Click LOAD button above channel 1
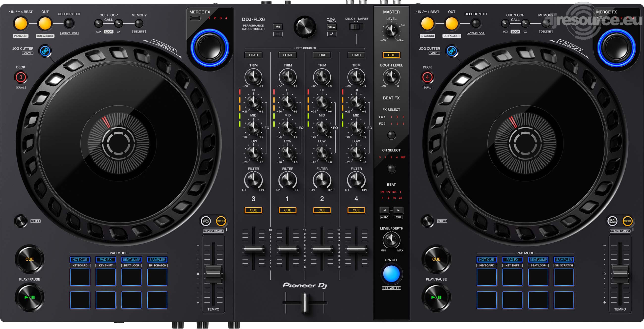Image resolution: width=644 pixels, height=329 pixels. coord(288,55)
